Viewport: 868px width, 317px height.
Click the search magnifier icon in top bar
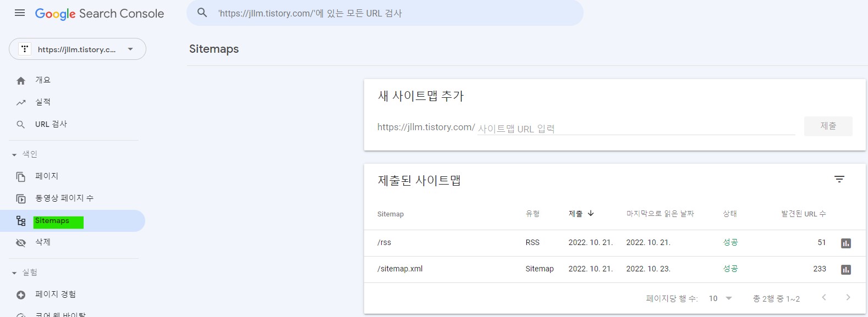(202, 13)
